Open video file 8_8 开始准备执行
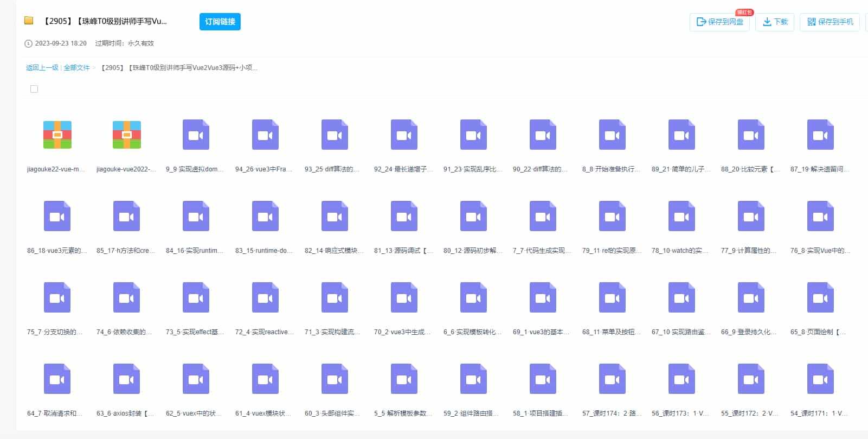 (x=613, y=135)
